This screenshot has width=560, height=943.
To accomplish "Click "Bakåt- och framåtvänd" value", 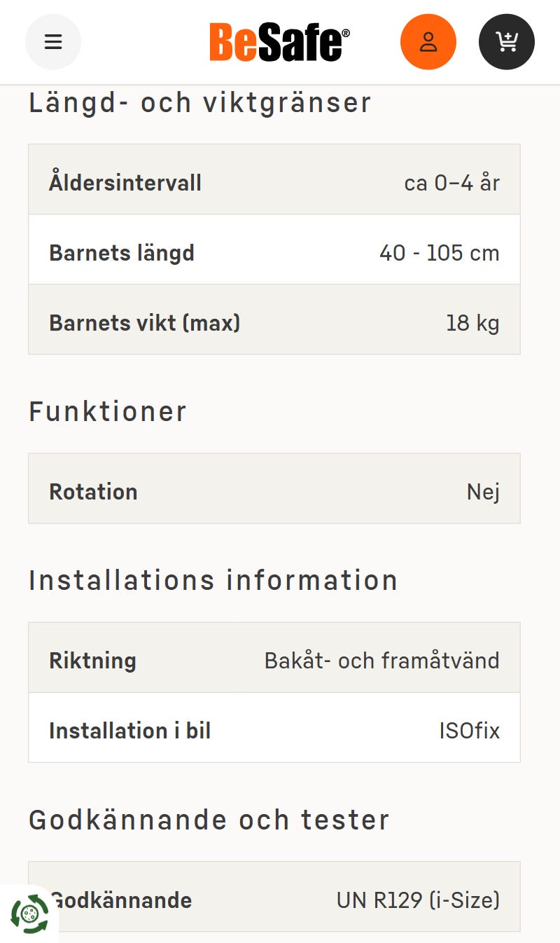I will coord(381,661).
